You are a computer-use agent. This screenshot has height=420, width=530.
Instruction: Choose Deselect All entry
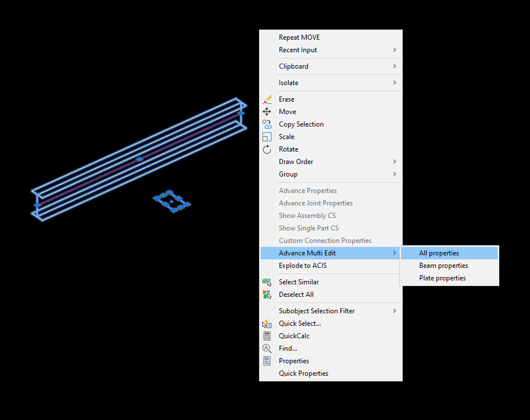pyautogui.click(x=331, y=295)
